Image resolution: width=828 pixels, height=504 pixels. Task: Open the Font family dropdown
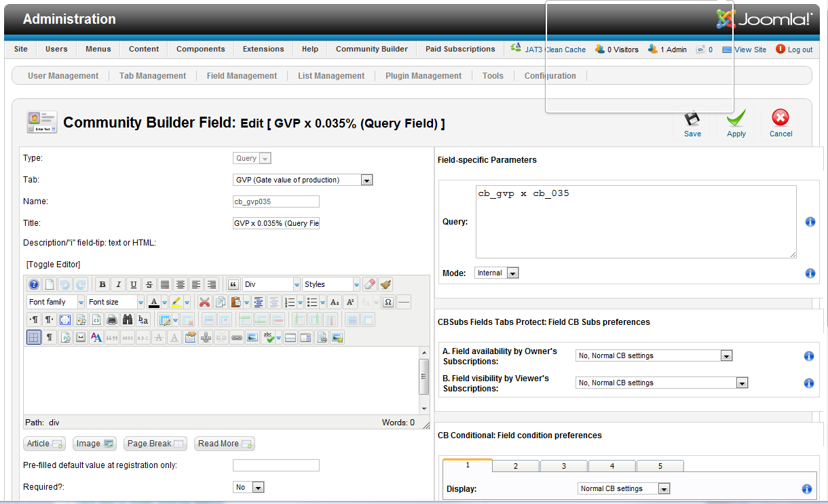(56, 302)
